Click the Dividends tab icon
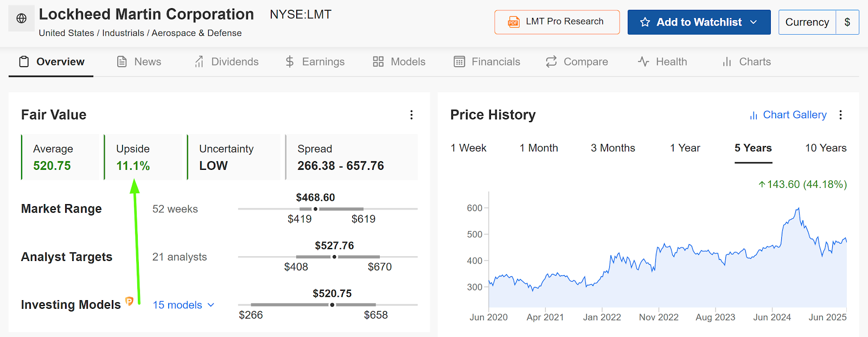 (199, 62)
